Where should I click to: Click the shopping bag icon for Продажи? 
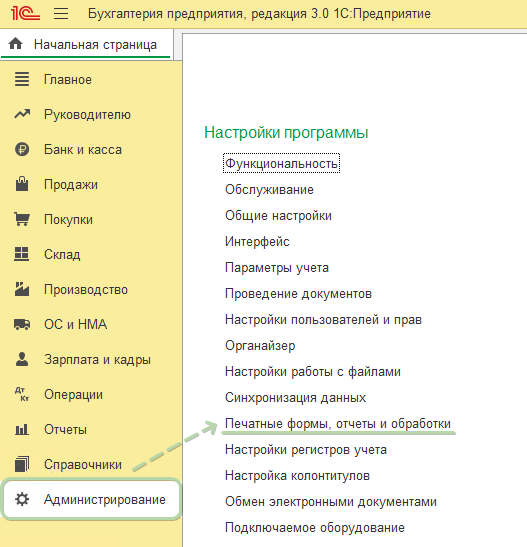[x=22, y=184]
